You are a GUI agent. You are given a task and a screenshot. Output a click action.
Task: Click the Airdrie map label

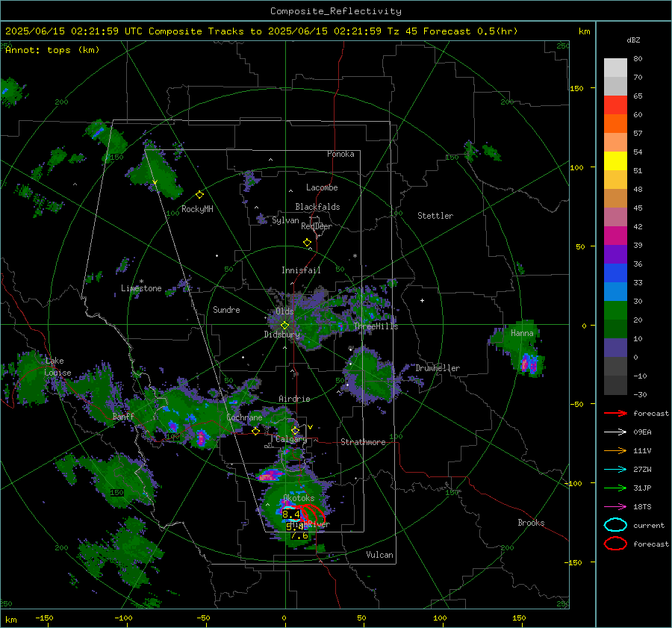click(294, 399)
